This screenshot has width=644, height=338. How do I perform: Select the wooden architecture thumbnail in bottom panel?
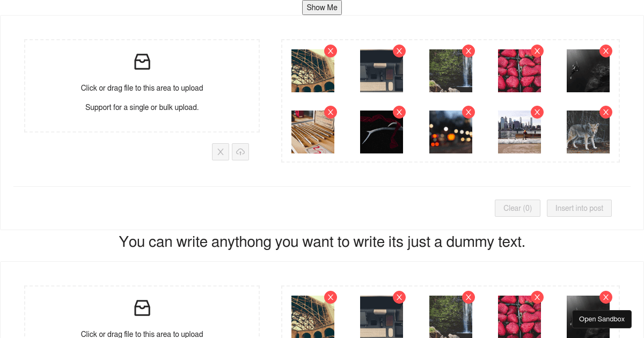click(313, 317)
